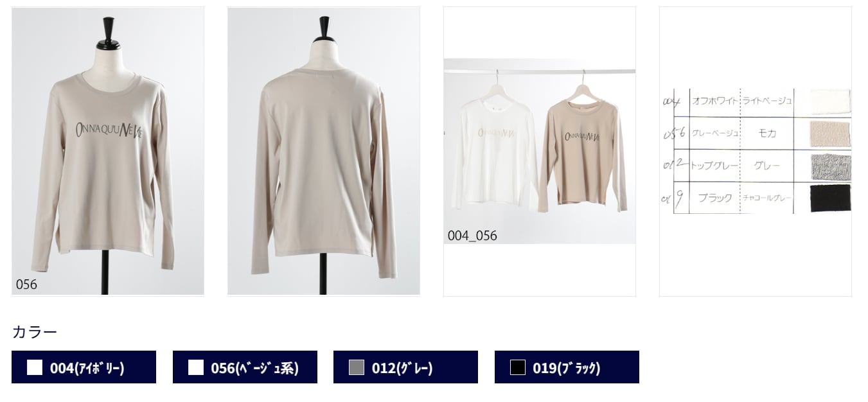
Task: Open the handwritten color chart thumbnail
Action: tap(756, 152)
